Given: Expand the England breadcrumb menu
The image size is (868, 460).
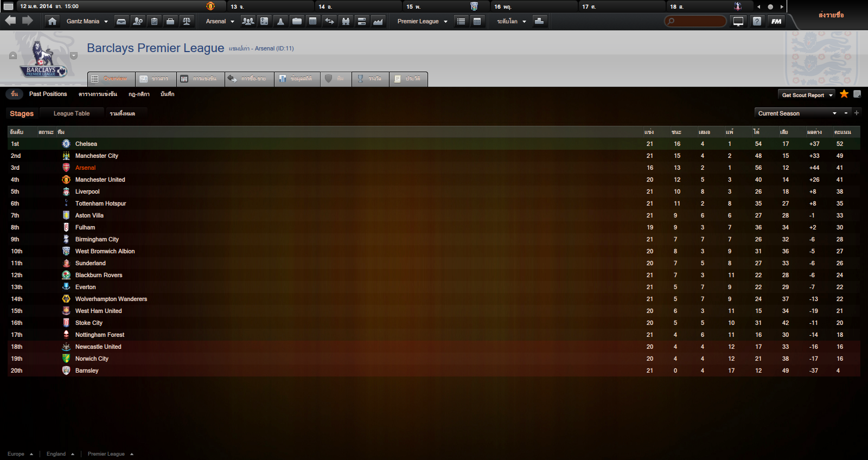Looking at the screenshot, I should click(60, 454).
